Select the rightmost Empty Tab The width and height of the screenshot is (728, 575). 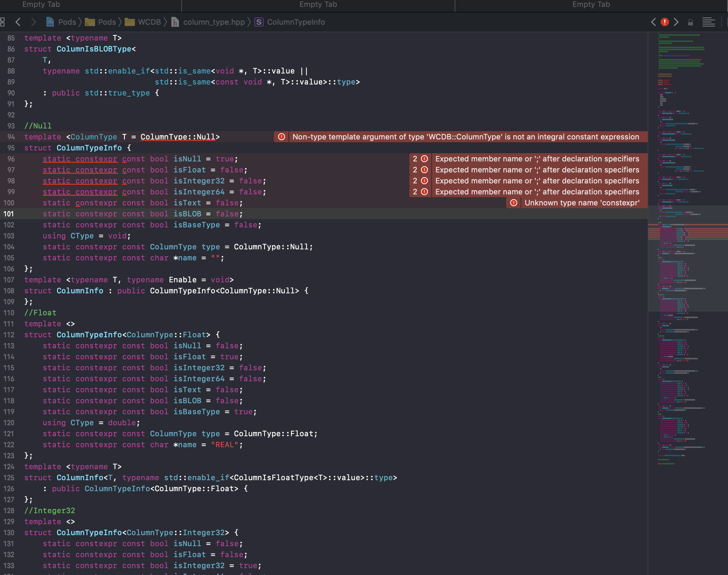click(x=591, y=4)
